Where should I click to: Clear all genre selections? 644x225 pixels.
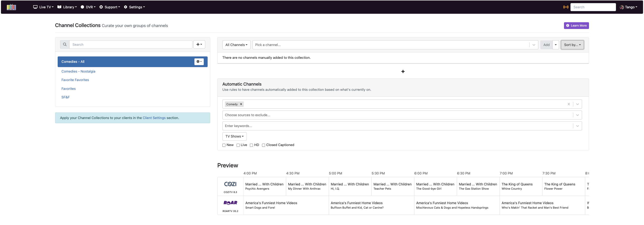[569, 104]
